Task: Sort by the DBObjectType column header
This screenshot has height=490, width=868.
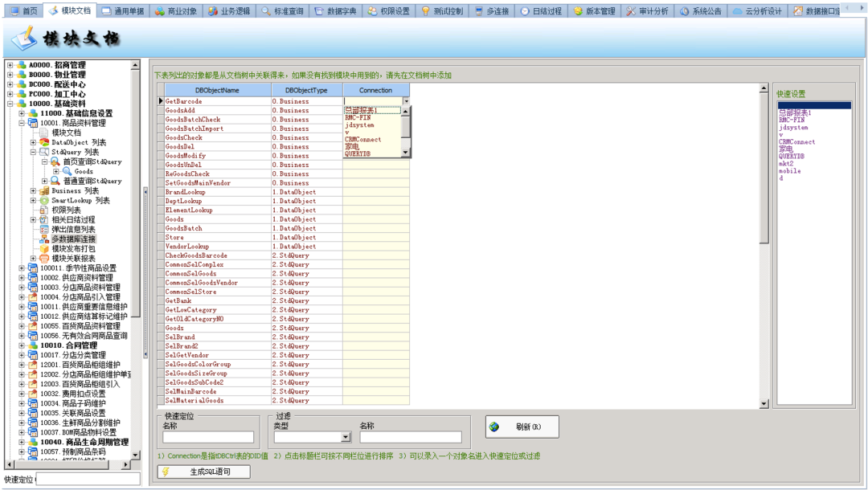Action: [307, 90]
